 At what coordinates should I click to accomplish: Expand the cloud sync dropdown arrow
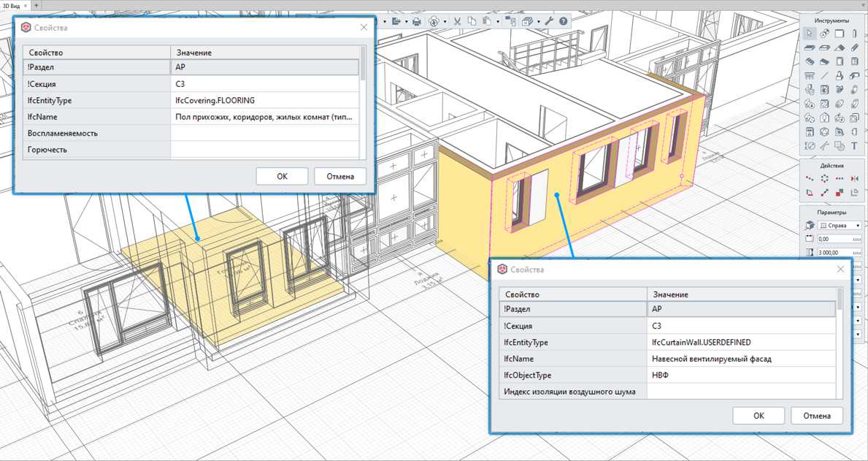[445, 22]
